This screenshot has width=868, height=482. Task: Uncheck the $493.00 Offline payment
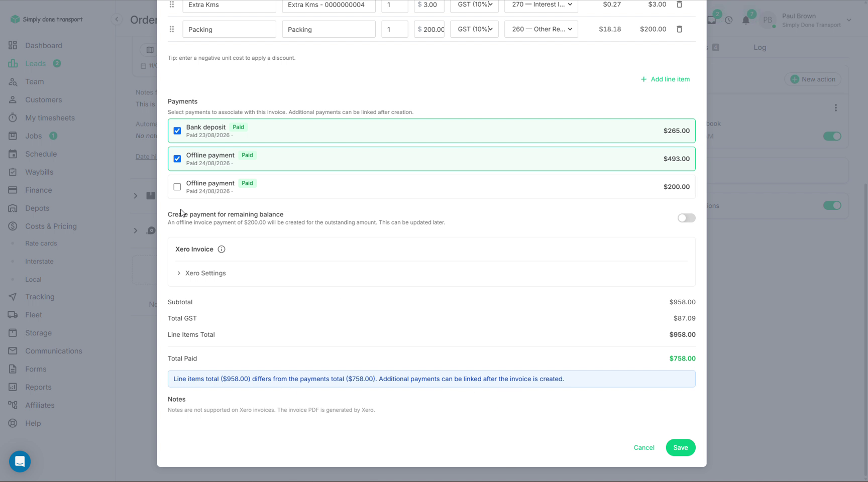tap(177, 159)
